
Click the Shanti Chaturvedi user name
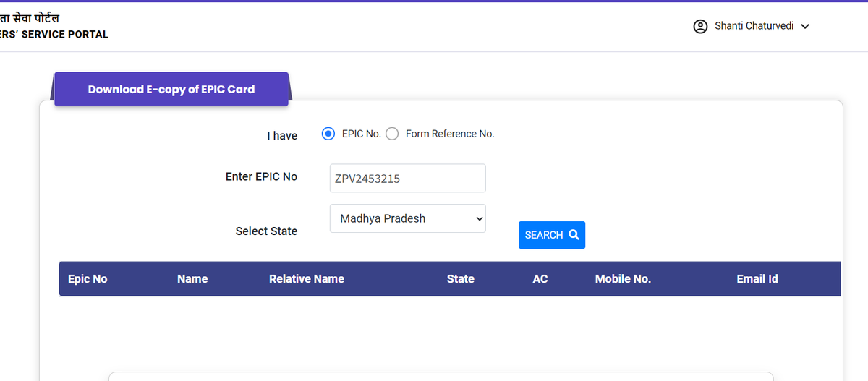[754, 26]
